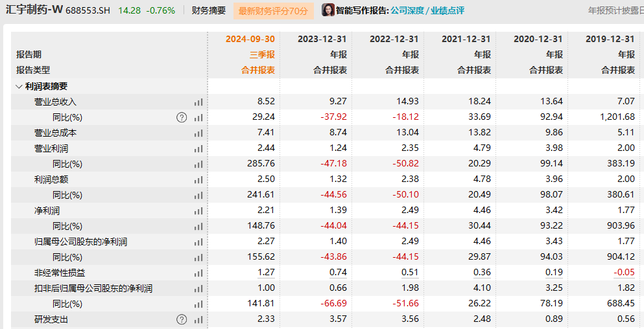644x329 pixels.
Task: Select the 营业总成本 row label
Action: (55, 133)
